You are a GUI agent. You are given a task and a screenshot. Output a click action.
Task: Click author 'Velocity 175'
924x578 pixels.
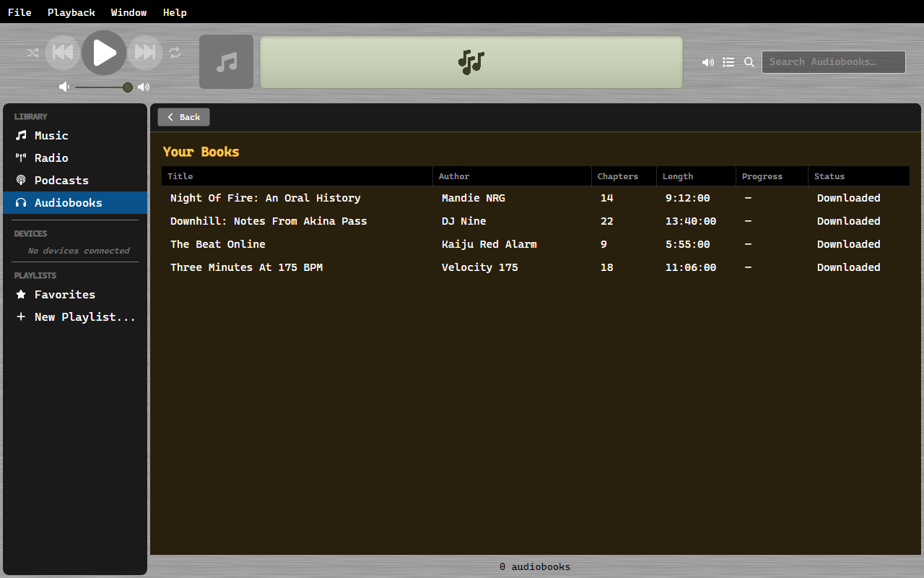tap(480, 267)
